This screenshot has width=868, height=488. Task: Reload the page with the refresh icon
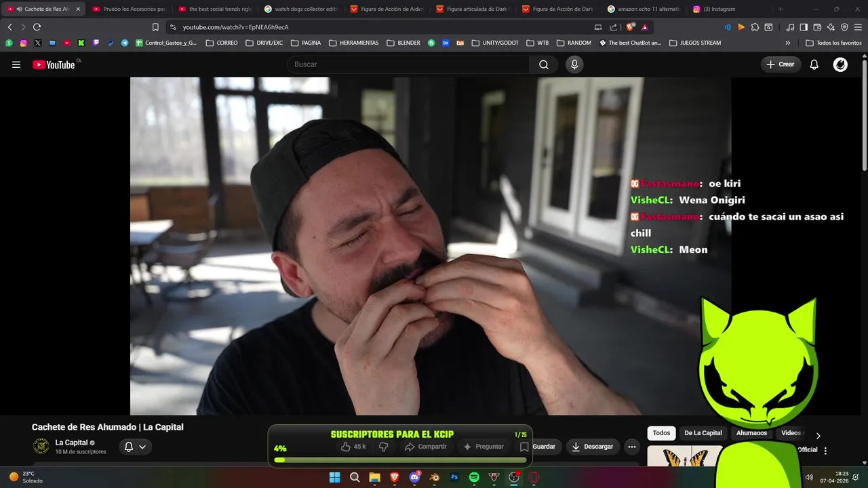click(37, 27)
